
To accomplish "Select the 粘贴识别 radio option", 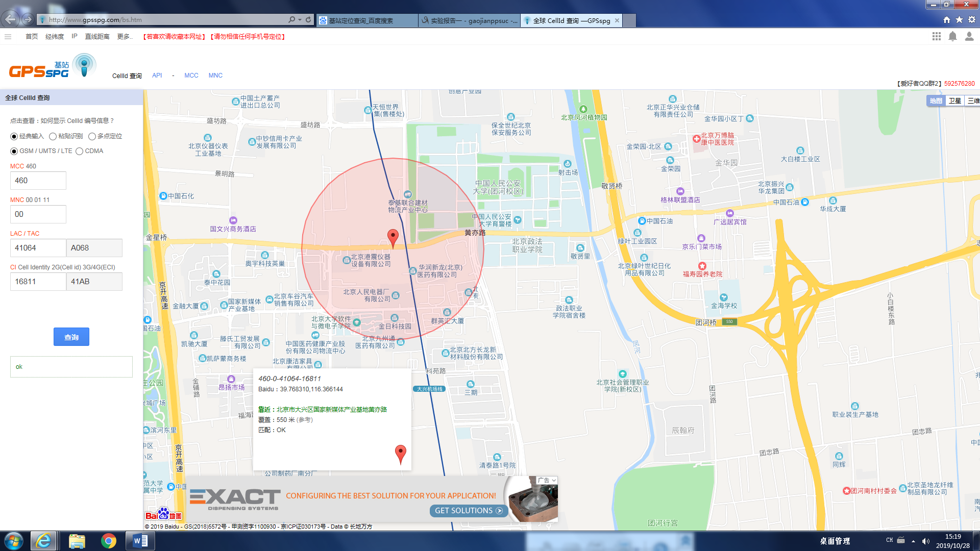I will tap(53, 136).
